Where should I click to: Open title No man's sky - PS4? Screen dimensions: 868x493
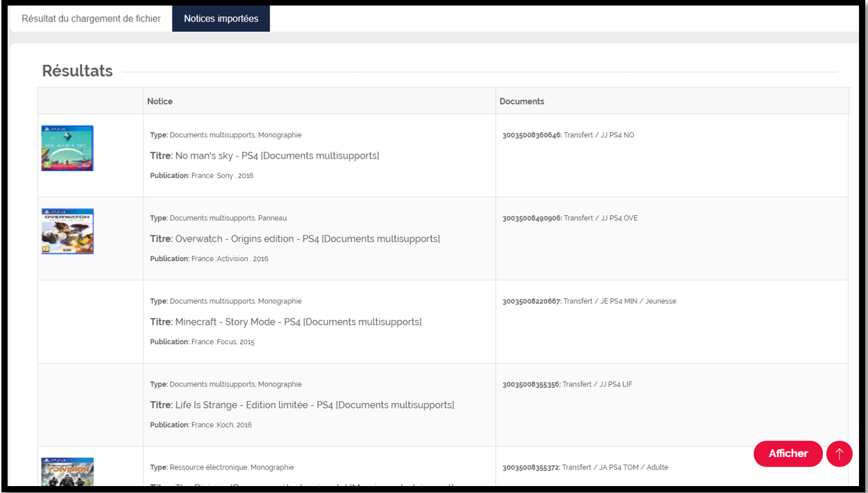(265, 156)
